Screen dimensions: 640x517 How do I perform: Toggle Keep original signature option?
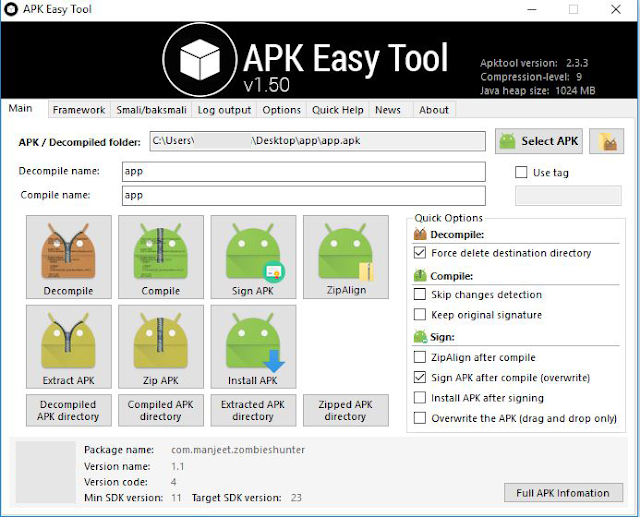pos(420,315)
